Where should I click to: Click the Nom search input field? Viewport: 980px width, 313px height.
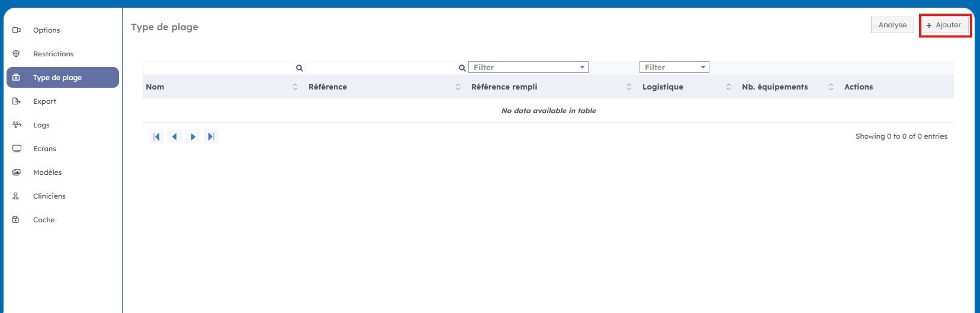pos(219,68)
